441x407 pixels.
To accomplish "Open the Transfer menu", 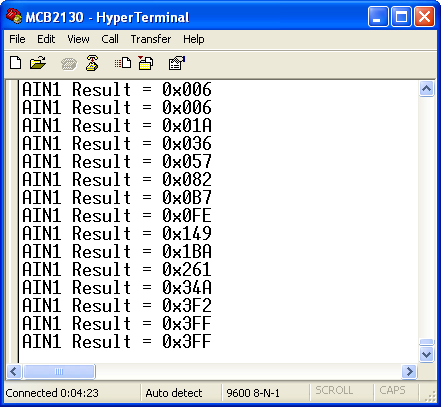I will tap(151, 39).
